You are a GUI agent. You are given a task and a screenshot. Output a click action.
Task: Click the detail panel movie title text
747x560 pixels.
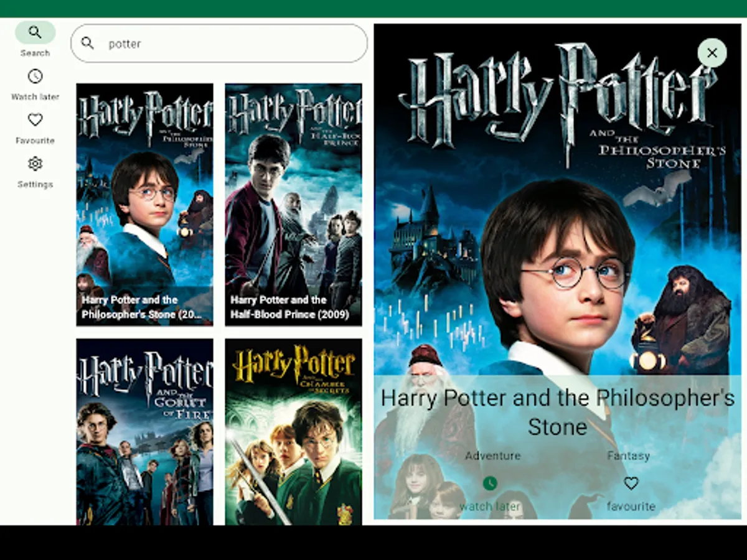click(x=558, y=412)
